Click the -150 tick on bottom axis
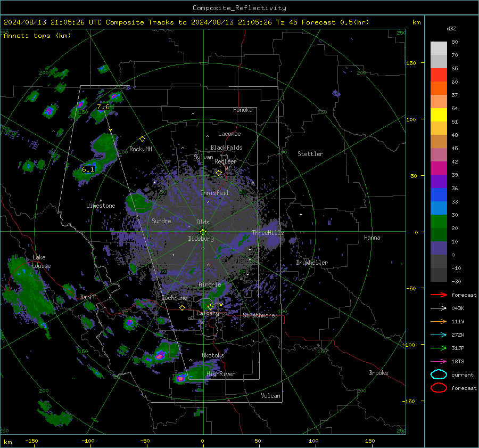 tap(31, 441)
